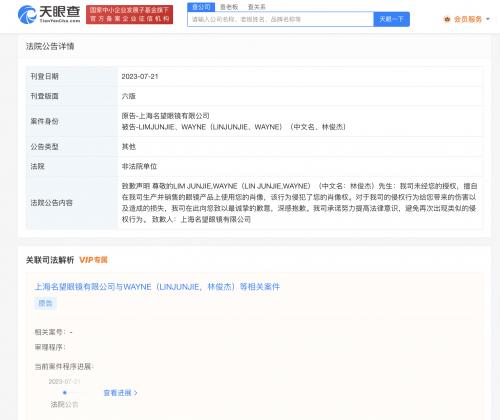
Task: Select the 法院公告 timeline label
Action: pyautogui.click(x=64, y=404)
